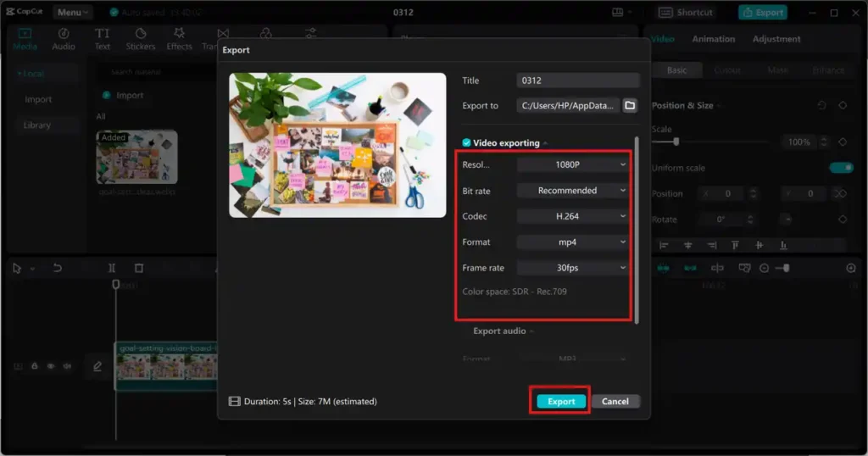Image resolution: width=868 pixels, height=456 pixels.
Task: Switch to the Animation tab
Action: coord(713,39)
